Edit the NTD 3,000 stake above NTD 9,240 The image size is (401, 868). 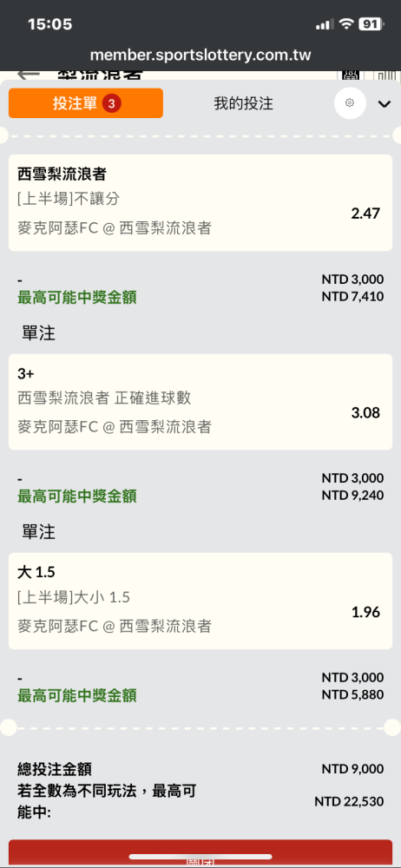click(x=352, y=477)
